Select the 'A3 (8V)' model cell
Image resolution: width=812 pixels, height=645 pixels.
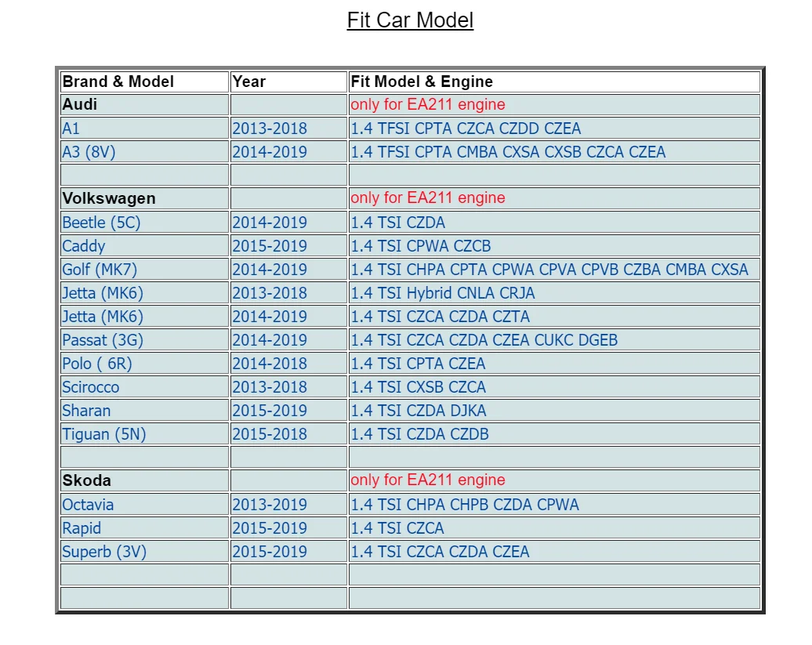point(144,152)
